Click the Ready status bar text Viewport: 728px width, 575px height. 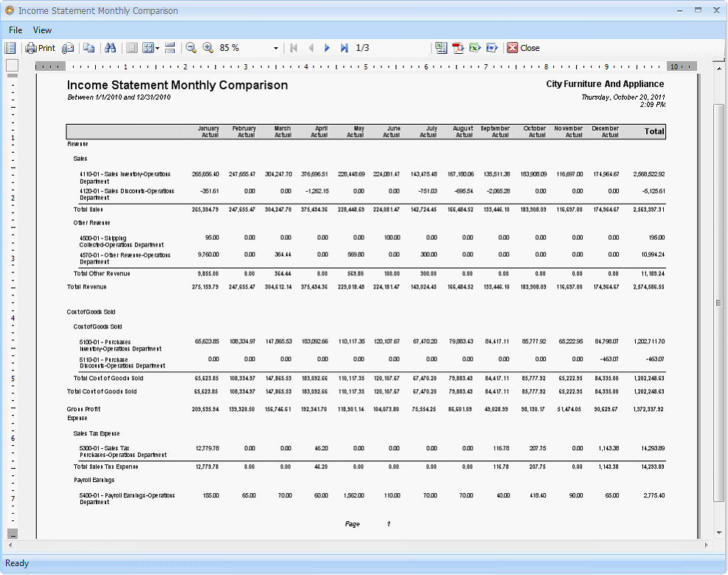(17, 563)
